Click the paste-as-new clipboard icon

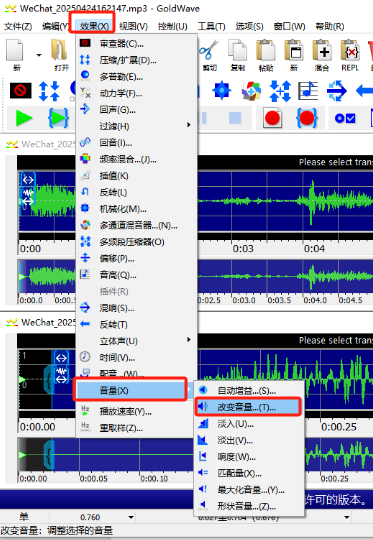[x=294, y=55]
